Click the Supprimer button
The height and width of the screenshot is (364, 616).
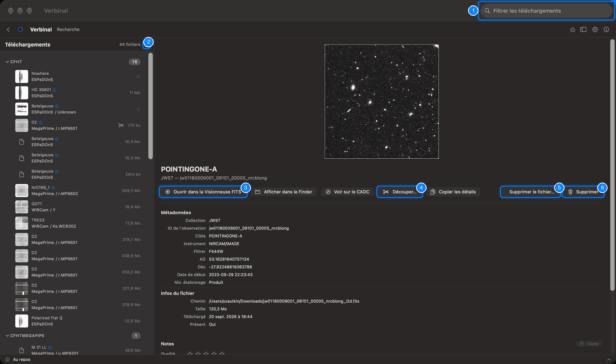pos(583,192)
